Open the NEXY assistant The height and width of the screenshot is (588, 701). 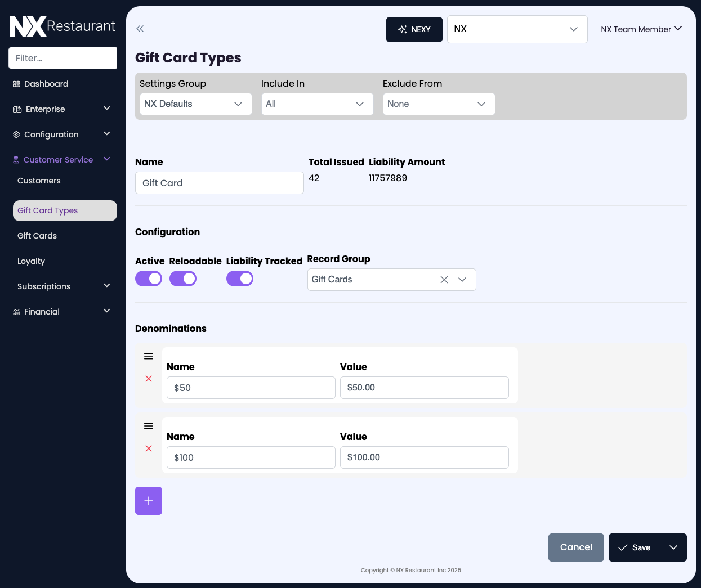pyautogui.click(x=414, y=29)
